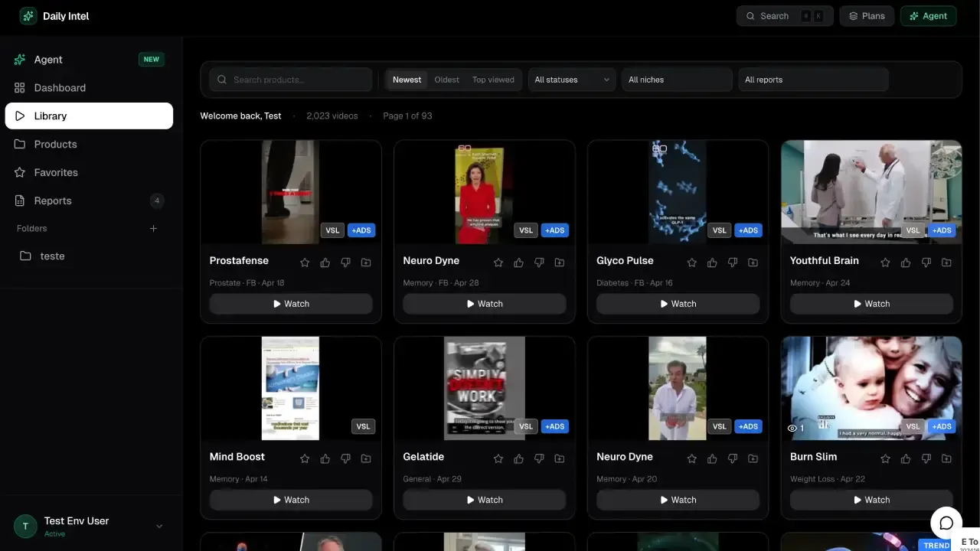980x551 pixels.
Task: Save Neuro Dyne Apr 28 to folder
Action: (560, 262)
